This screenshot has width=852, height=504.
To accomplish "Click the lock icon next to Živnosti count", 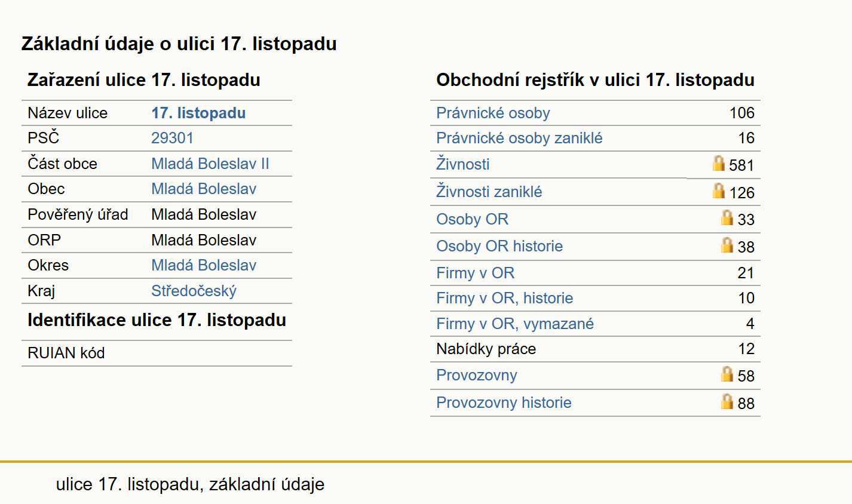I will pyautogui.click(x=719, y=163).
